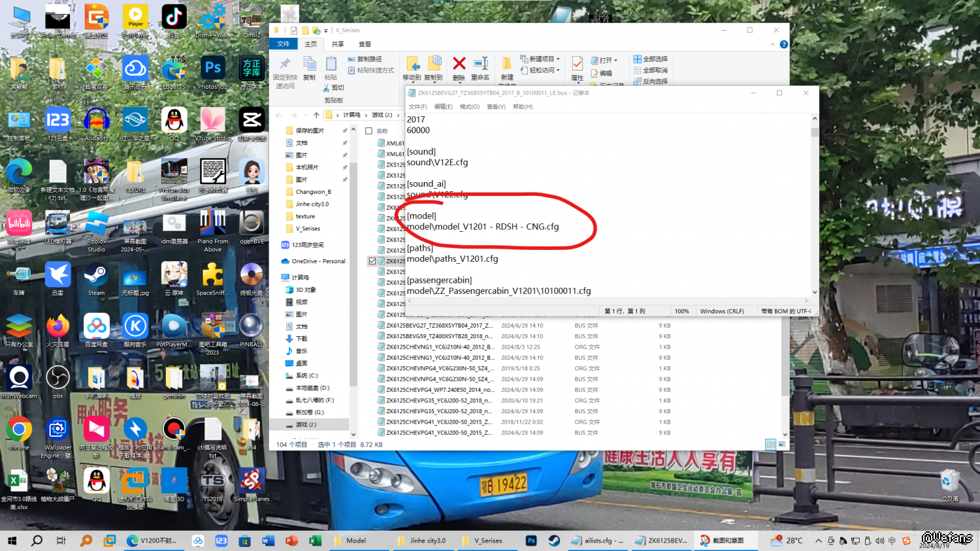Click the Up directory arrow in Explorer
Viewport: 980px width, 551px height.
click(x=316, y=115)
